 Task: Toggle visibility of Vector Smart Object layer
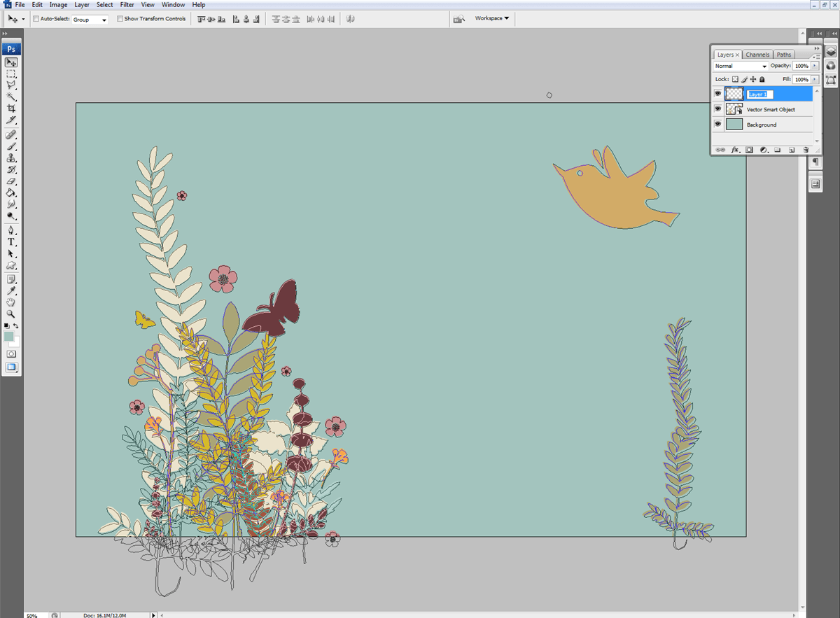point(717,109)
